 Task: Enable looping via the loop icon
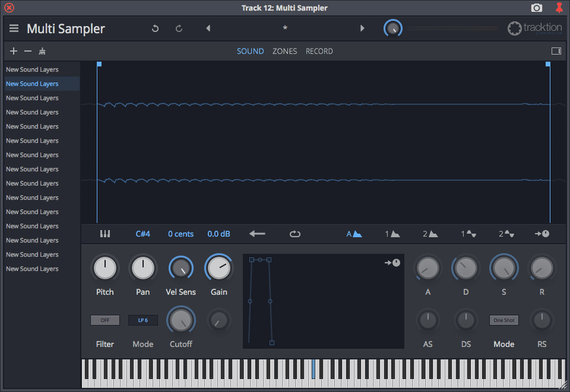(x=295, y=234)
